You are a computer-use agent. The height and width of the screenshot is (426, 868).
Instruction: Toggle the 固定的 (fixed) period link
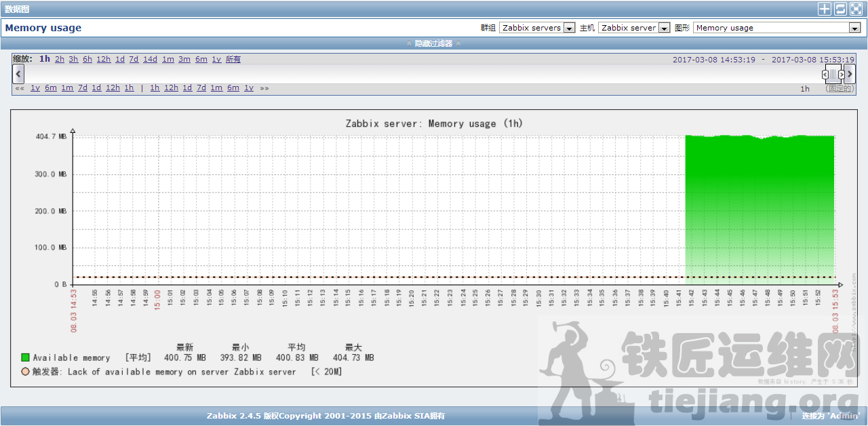point(840,89)
